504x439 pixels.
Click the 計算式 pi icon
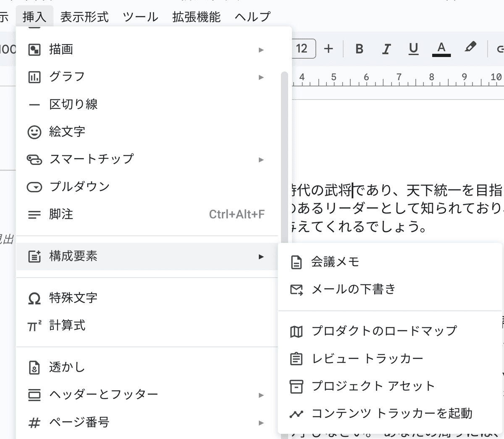34,326
